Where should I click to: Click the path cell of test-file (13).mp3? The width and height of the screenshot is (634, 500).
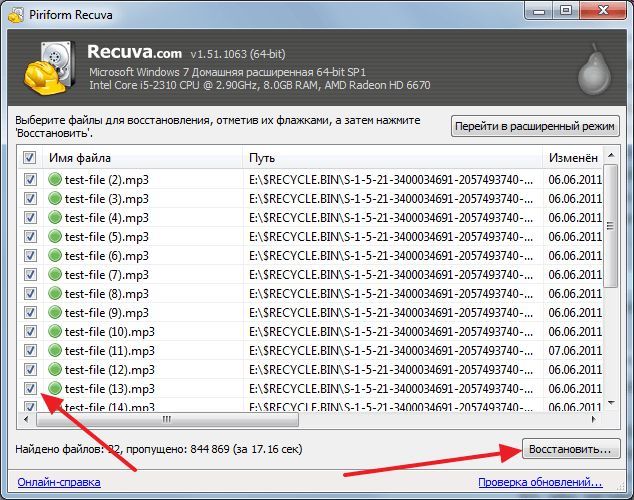391,388
